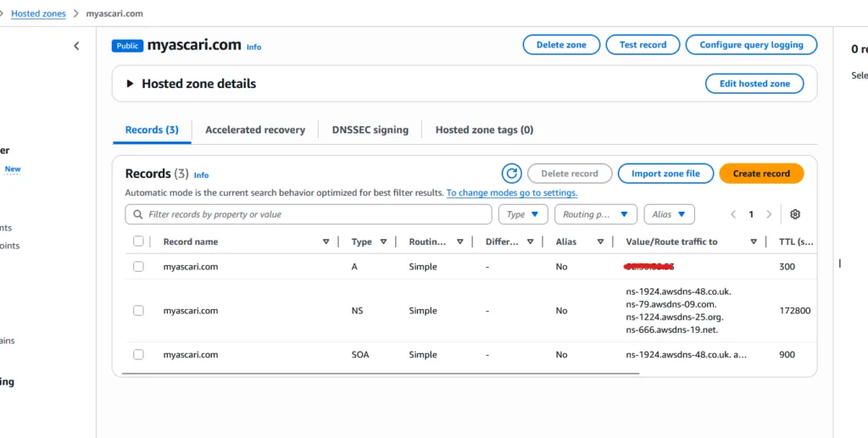Switch to Accelerated recovery tab
This screenshot has height=438, width=868.
pos(255,130)
